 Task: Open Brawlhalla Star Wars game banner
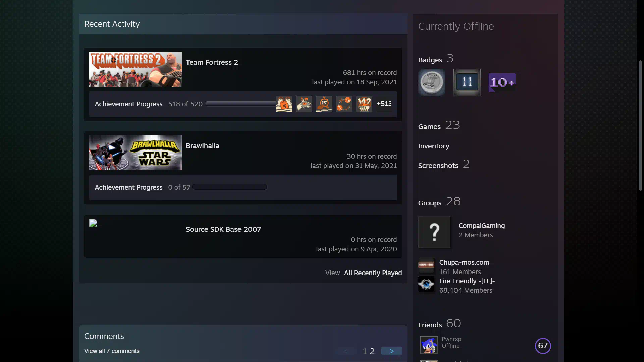[x=136, y=153]
